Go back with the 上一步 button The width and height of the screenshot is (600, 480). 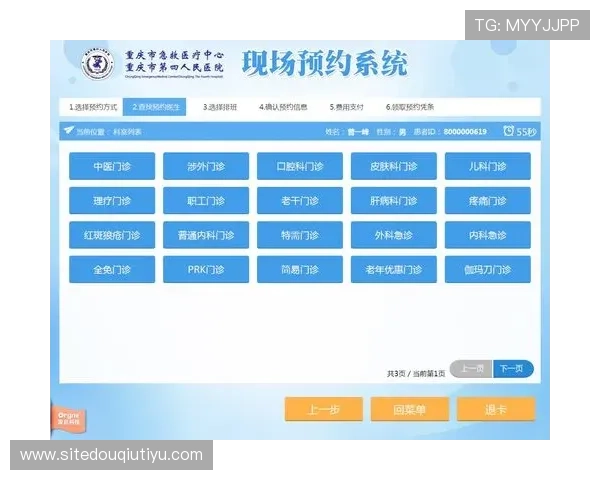(x=324, y=410)
